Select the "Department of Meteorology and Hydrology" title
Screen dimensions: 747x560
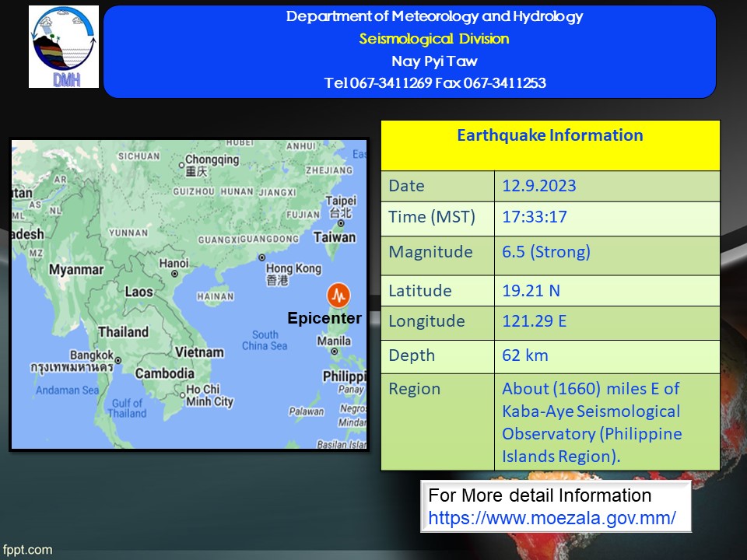434,16
